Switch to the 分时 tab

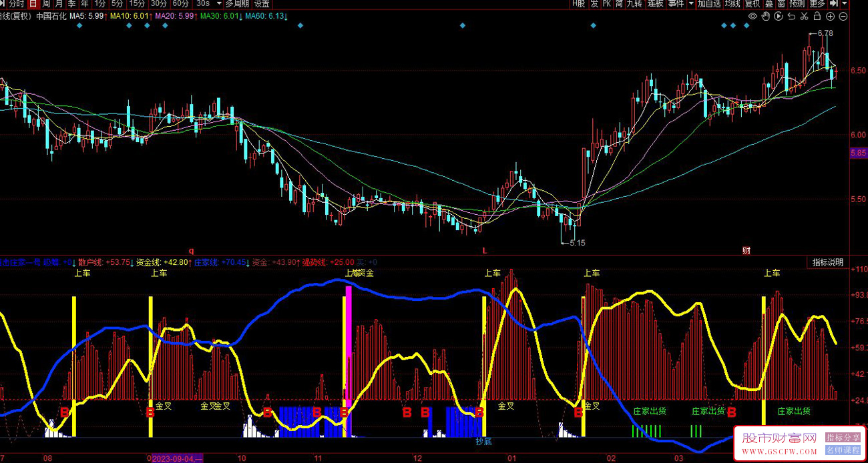coord(17,3)
